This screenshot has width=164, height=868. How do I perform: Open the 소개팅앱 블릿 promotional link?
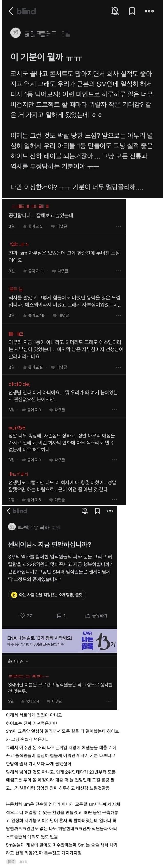[x=47, y=595]
